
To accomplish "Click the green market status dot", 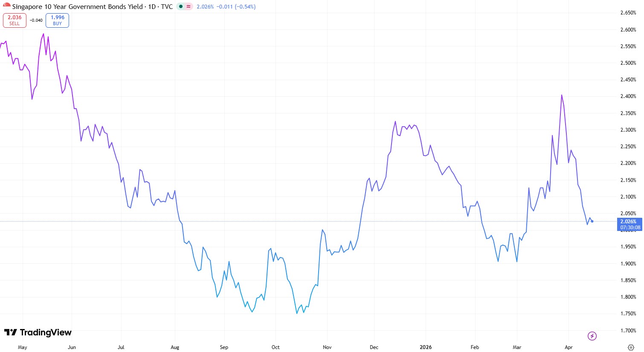I will coord(180,7).
